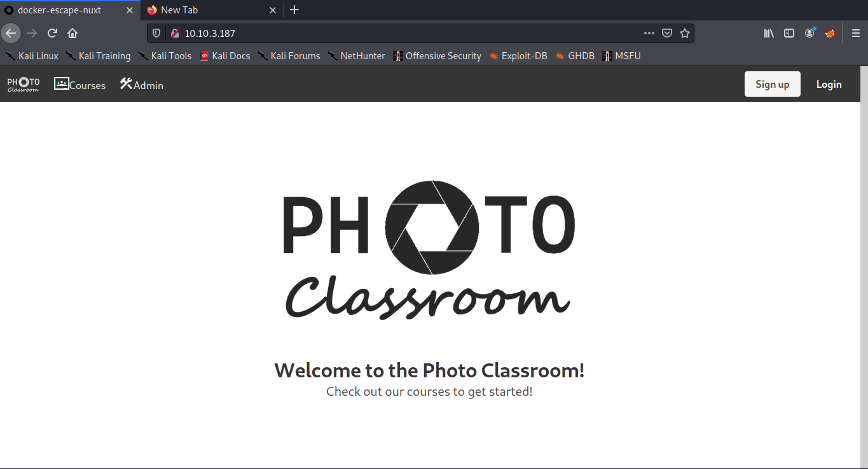Close the docker-escape-nuxt tab
The width and height of the screenshot is (868, 469).
coord(129,10)
